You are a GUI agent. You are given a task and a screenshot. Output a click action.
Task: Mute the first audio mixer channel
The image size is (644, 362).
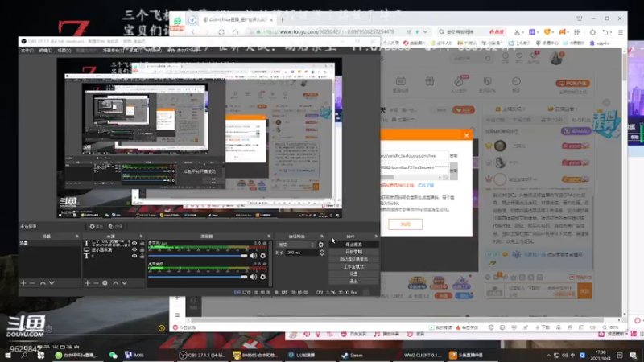pos(253,256)
